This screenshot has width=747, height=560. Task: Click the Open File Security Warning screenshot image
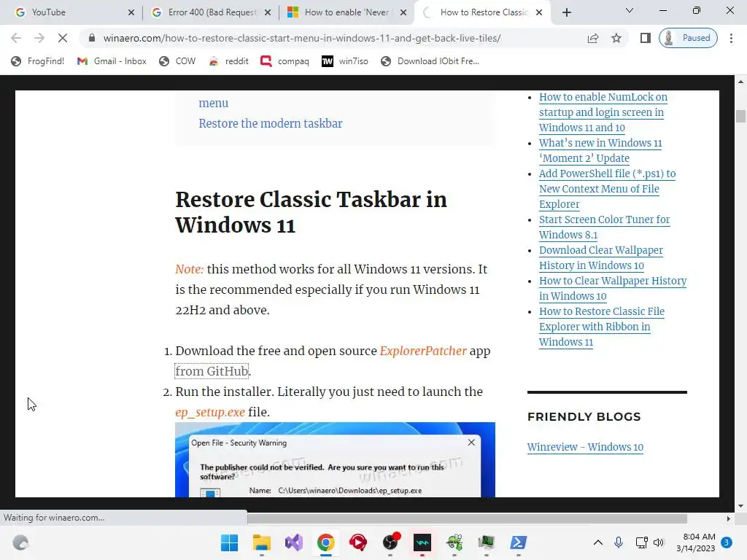[x=335, y=459]
